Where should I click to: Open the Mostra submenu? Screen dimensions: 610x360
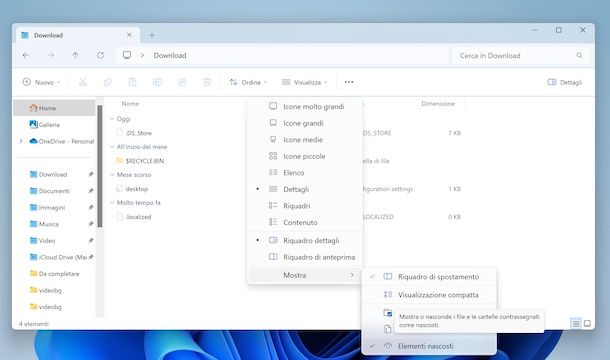[305, 275]
